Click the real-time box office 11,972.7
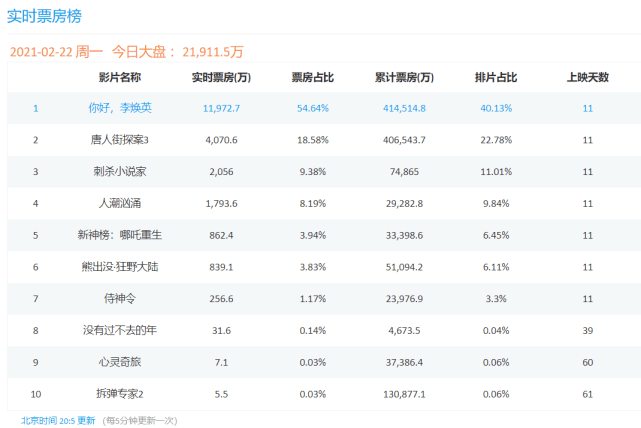 [221, 108]
